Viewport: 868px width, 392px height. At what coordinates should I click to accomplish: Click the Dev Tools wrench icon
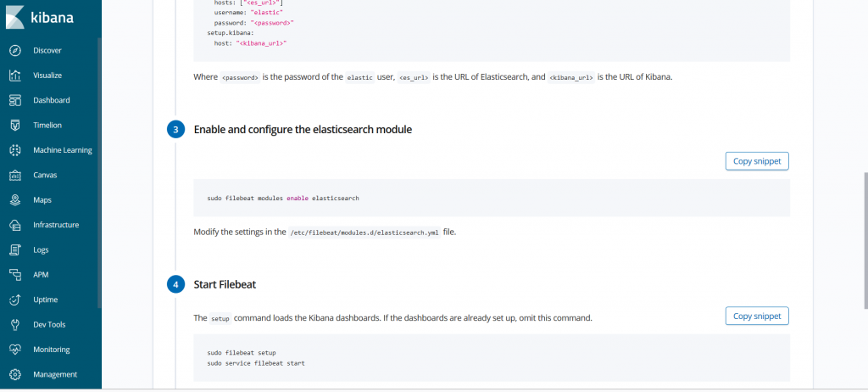pos(15,325)
